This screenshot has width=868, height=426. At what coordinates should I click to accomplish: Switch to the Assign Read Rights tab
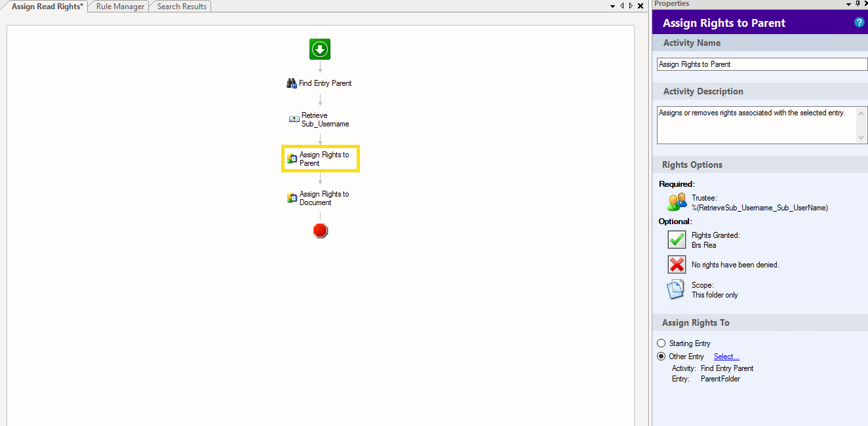pos(48,6)
